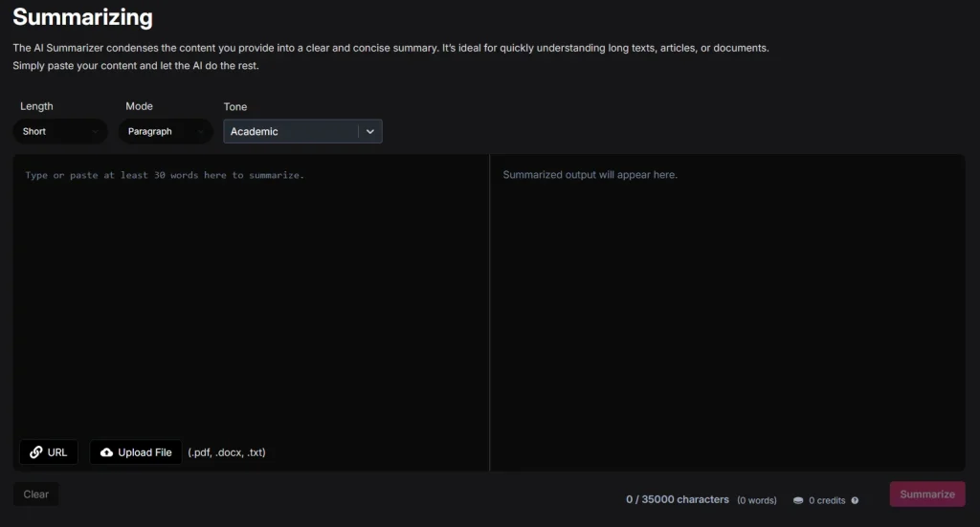The image size is (980, 527).
Task: Click the chevron arrow in the Tone dropdown
Action: click(370, 132)
